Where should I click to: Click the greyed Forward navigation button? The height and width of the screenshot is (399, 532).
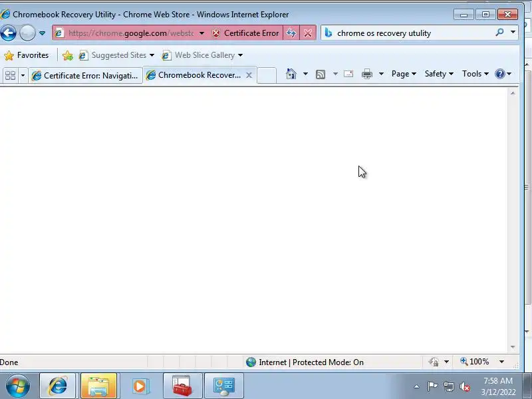coord(27,33)
